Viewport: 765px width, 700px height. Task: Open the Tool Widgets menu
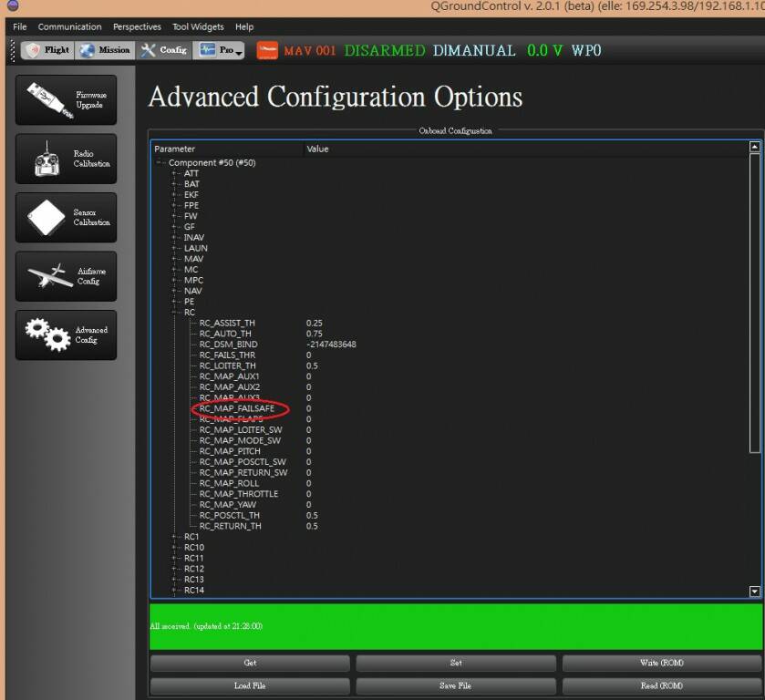pyautogui.click(x=198, y=27)
